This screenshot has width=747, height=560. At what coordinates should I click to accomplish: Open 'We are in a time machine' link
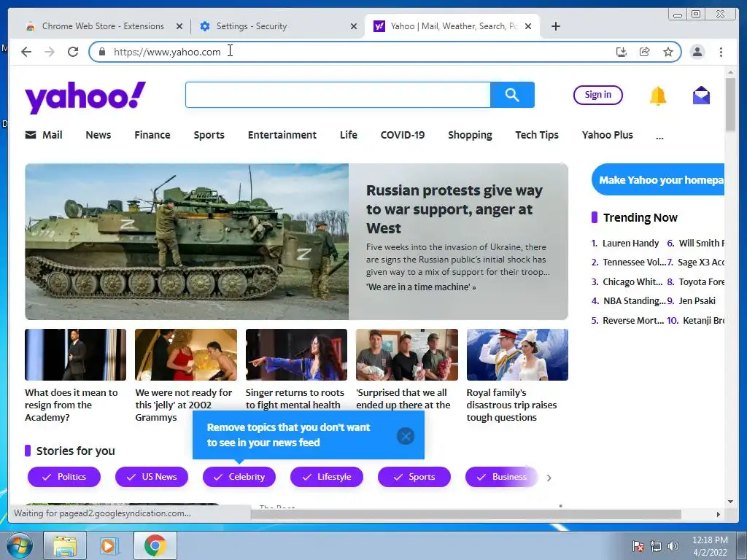click(x=421, y=287)
